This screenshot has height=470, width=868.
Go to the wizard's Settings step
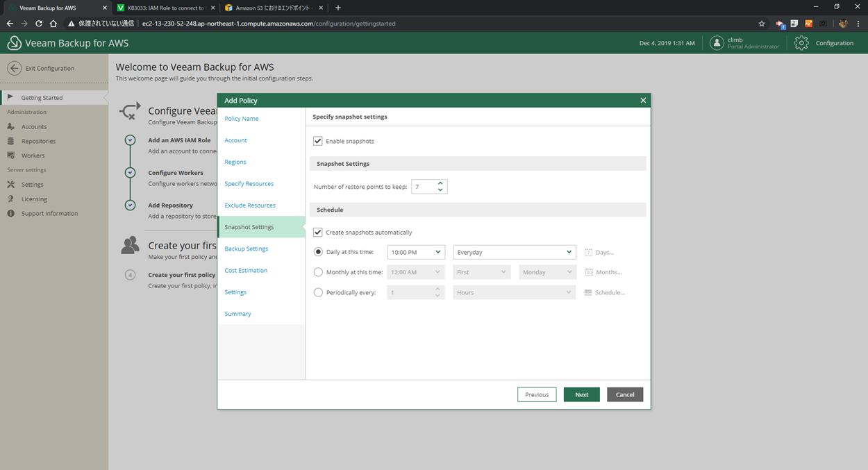coord(235,292)
